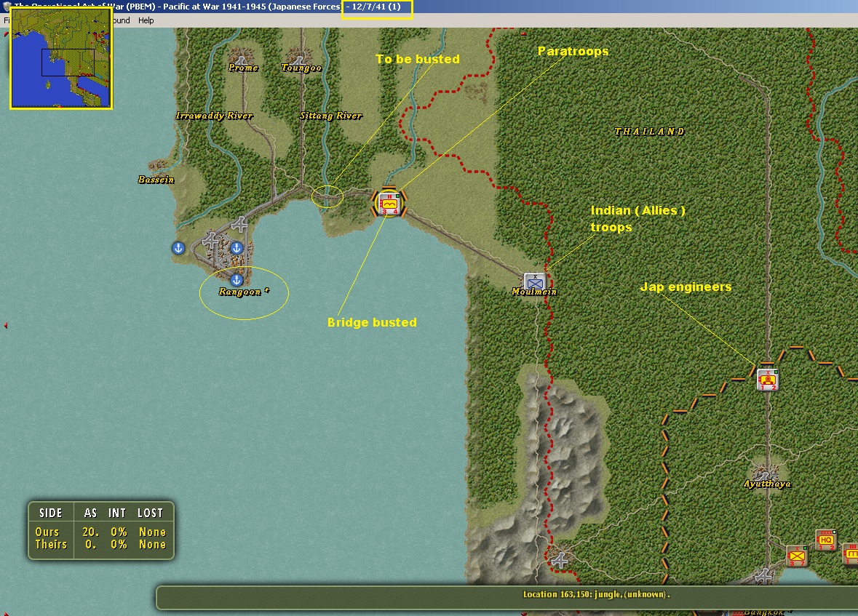This screenshot has width=858, height=616.
Task: Click the 'Moulmein' town label
Action: pos(534,292)
